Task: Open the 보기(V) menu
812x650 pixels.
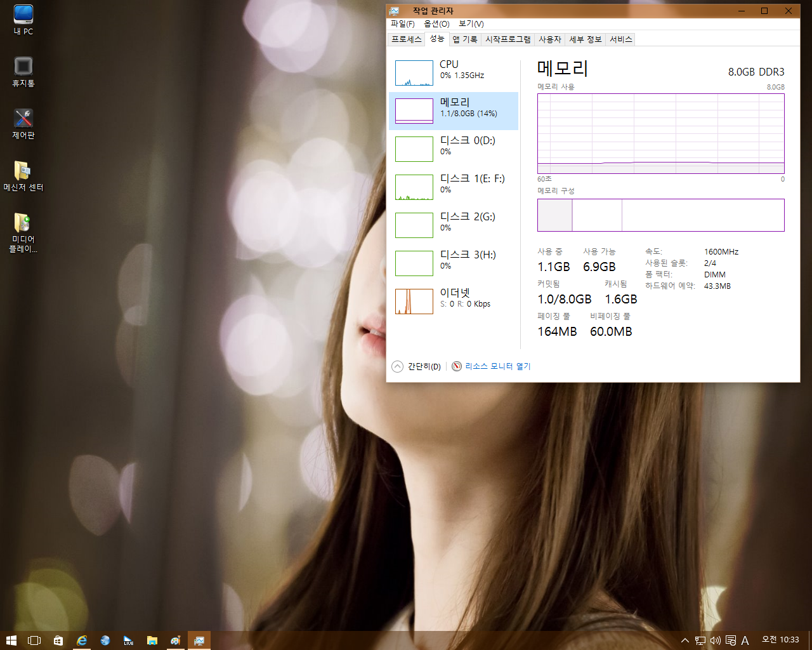Action: point(471,24)
